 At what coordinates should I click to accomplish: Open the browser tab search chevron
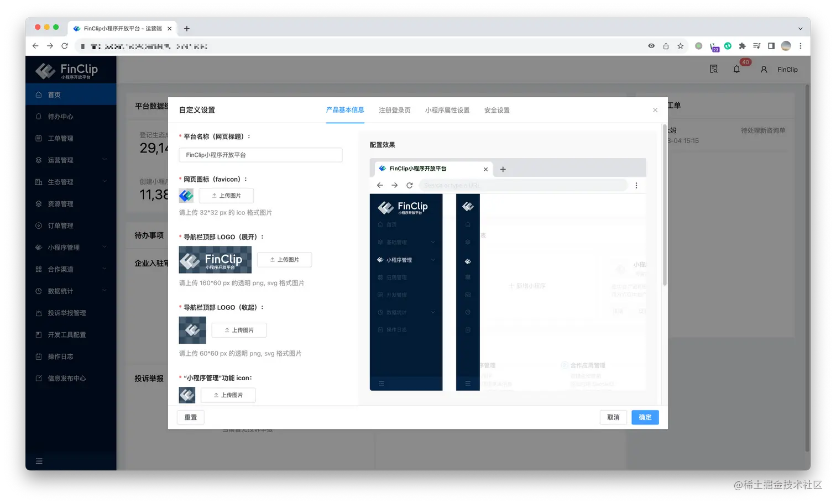pyautogui.click(x=801, y=29)
